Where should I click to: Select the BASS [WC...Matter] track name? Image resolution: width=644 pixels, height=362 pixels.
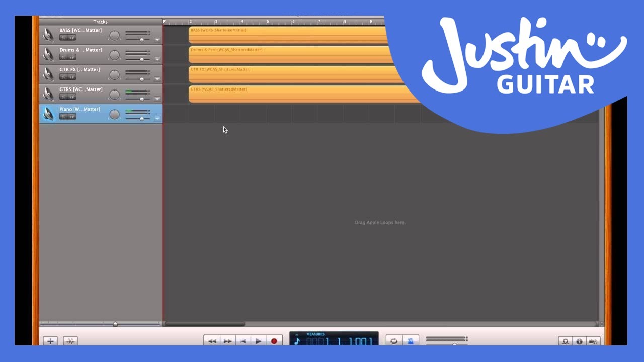tap(80, 30)
